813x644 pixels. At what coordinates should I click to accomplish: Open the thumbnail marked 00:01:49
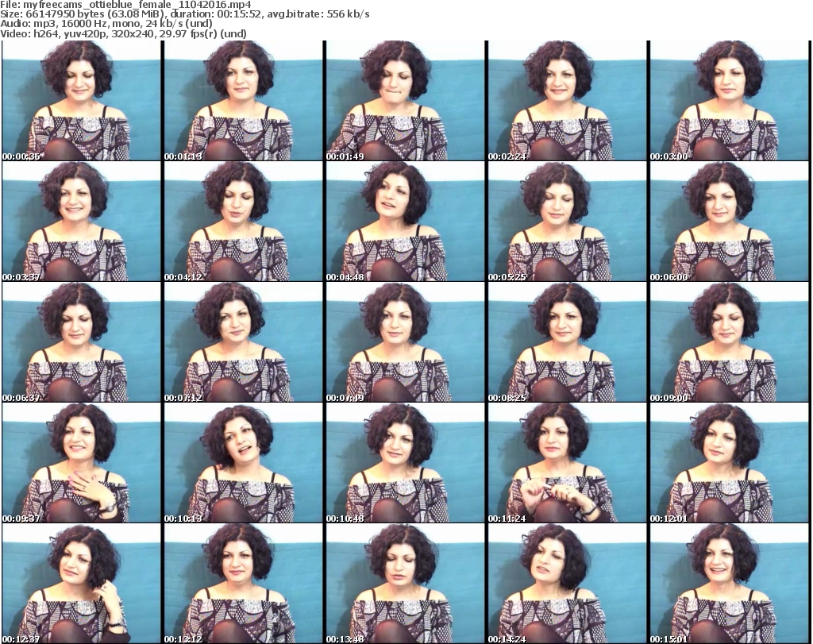click(x=405, y=101)
